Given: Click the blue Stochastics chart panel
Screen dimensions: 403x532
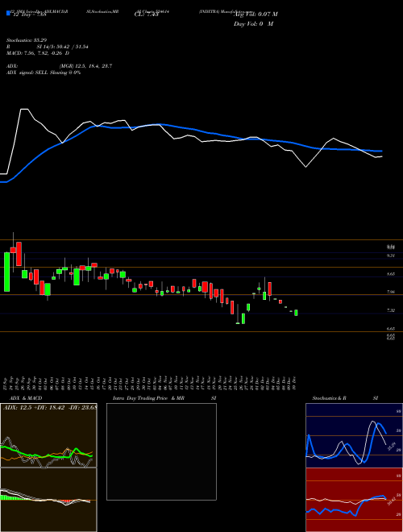Looking at the screenshot, I should coord(354,435).
